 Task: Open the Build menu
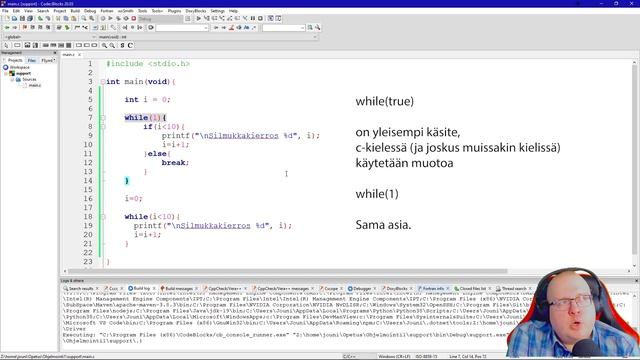(x=75, y=11)
